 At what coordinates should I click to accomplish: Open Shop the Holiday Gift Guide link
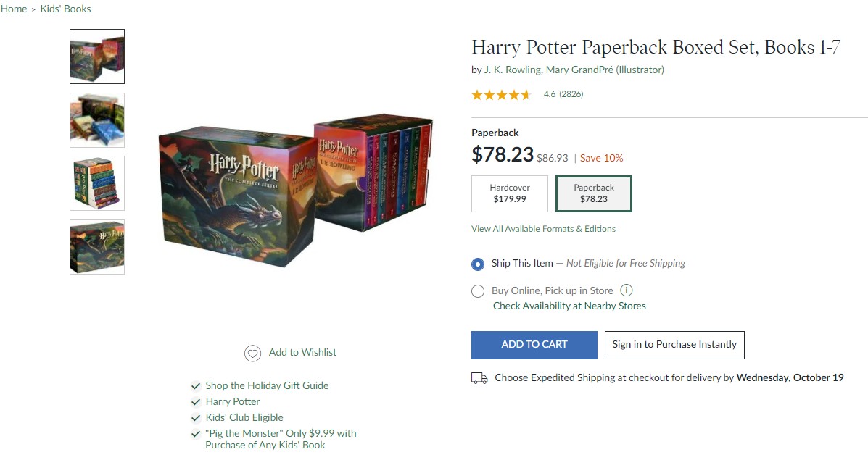tap(267, 385)
